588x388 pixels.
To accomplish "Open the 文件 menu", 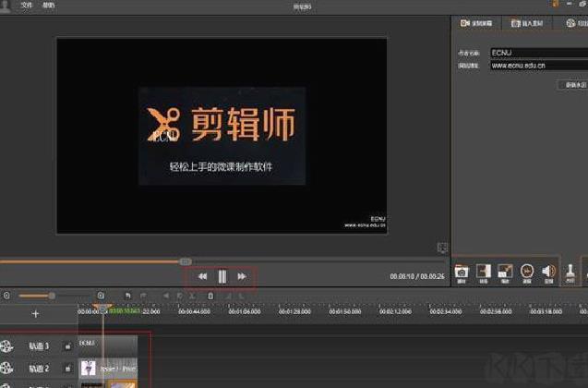I will pyautogui.click(x=26, y=6).
